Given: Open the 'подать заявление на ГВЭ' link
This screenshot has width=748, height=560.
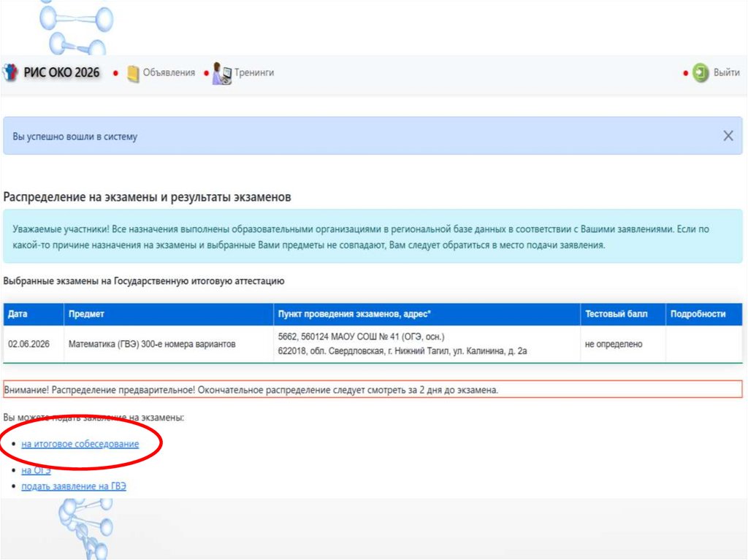Looking at the screenshot, I should (74, 486).
